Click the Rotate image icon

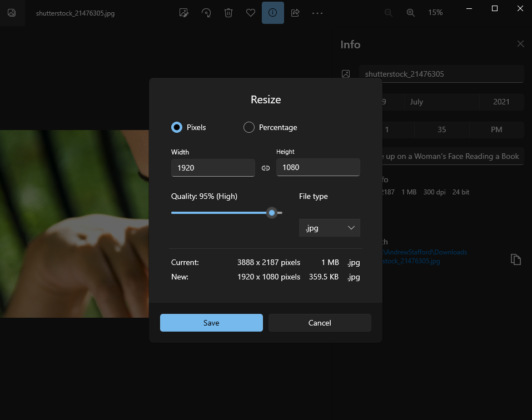click(x=206, y=12)
